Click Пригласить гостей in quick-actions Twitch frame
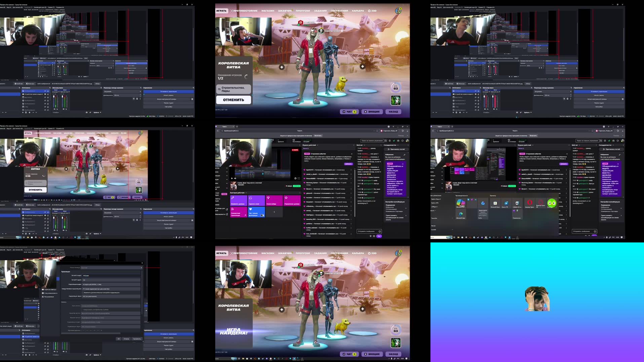The height and width of the screenshot is (362, 644). point(396,149)
